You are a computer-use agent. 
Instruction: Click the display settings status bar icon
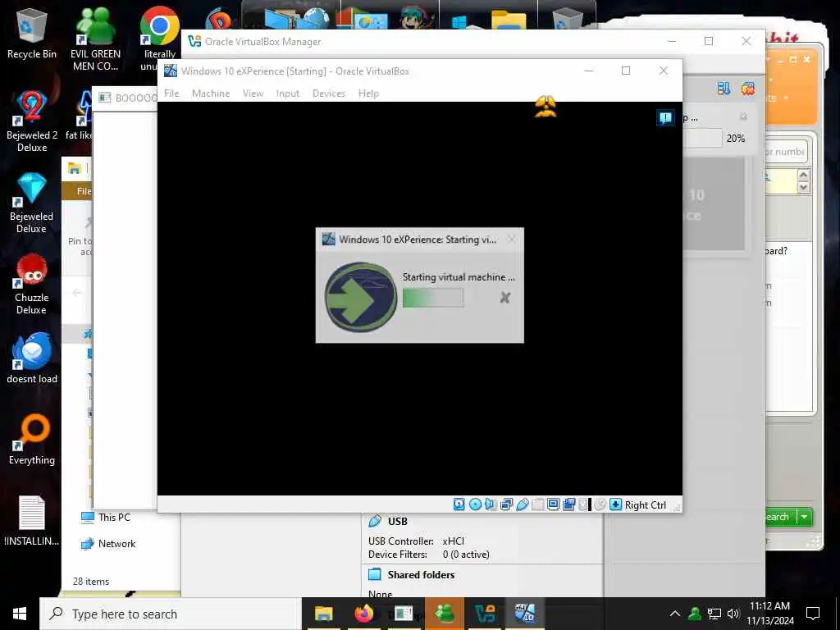554,504
